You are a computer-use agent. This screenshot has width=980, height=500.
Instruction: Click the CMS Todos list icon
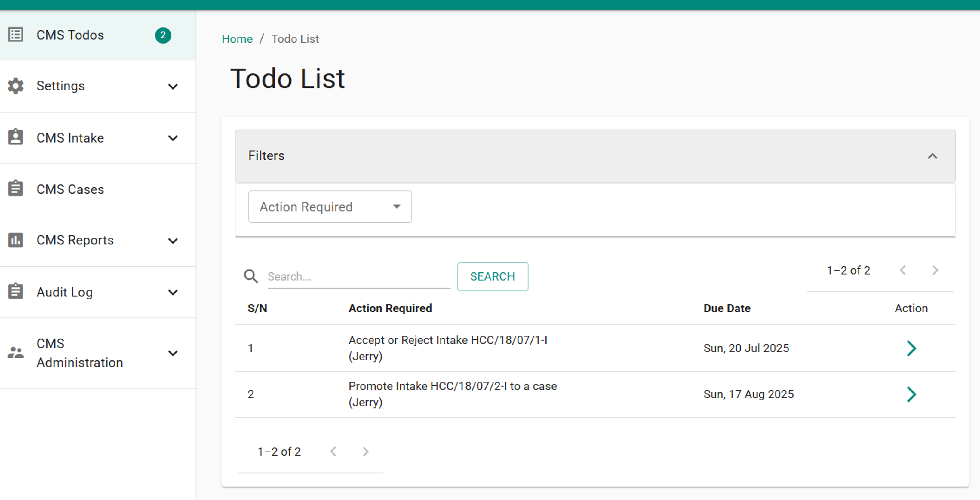coord(16,35)
